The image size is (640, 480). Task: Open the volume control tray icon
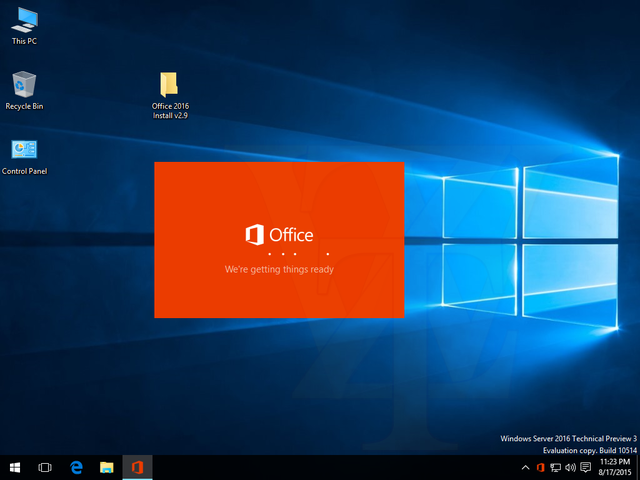click(570, 468)
